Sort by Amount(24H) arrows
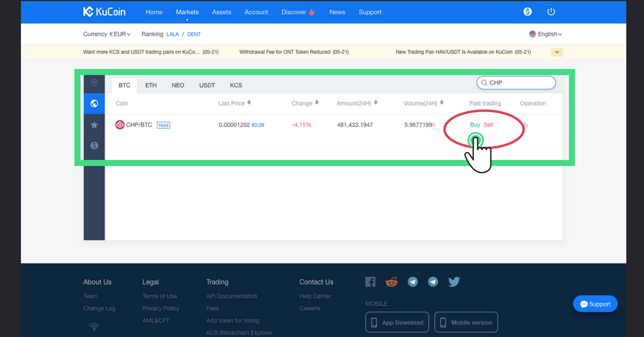 (376, 103)
